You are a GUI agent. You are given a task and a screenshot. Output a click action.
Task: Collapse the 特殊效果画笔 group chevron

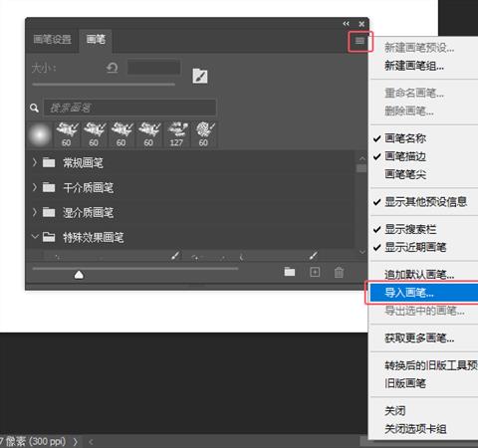(x=35, y=237)
